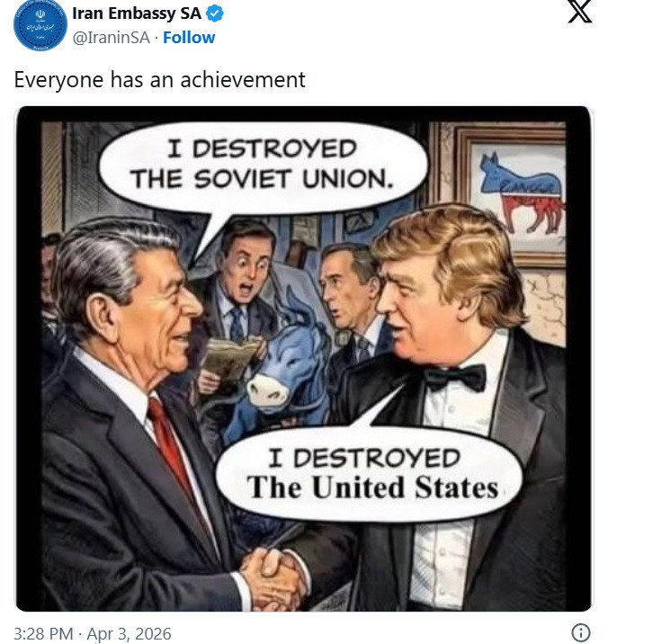Open the Iran Embassy SA profile avatar

tap(40, 24)
